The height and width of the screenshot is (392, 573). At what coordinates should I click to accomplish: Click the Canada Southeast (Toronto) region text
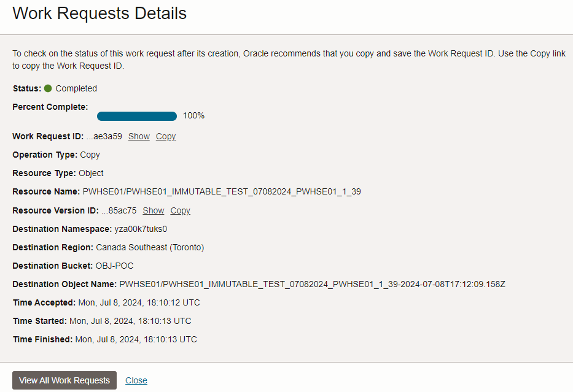(x=150, y=247)
